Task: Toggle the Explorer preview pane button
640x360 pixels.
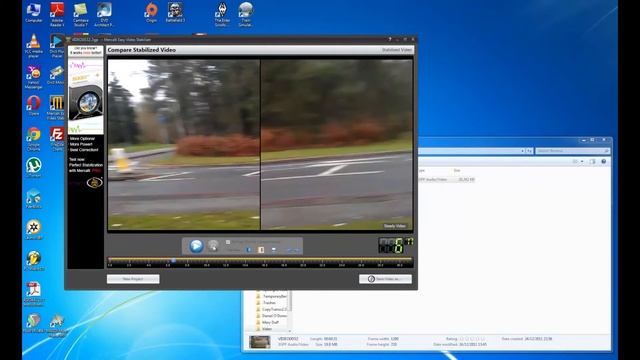Action: click(593, 162)
